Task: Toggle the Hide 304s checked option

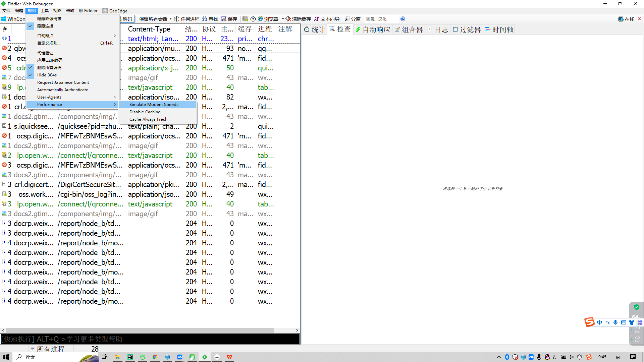Action: tap(47, 75)
